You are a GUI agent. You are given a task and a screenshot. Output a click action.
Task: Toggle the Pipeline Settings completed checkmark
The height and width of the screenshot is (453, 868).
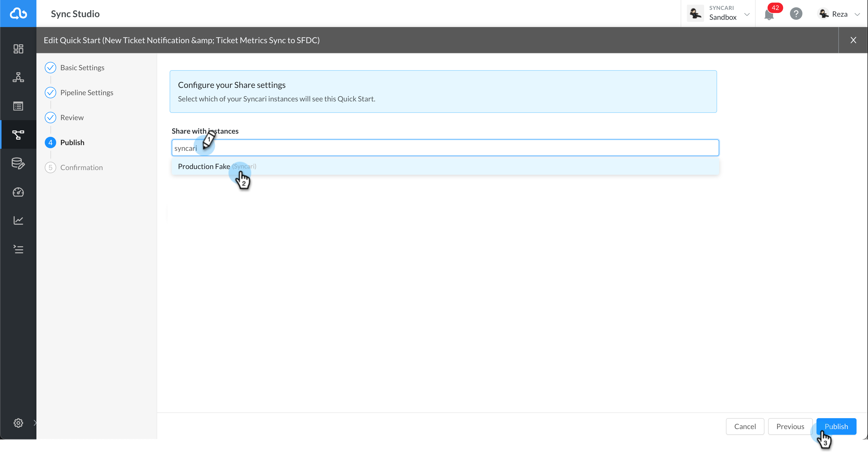click(x=50, y=93)
